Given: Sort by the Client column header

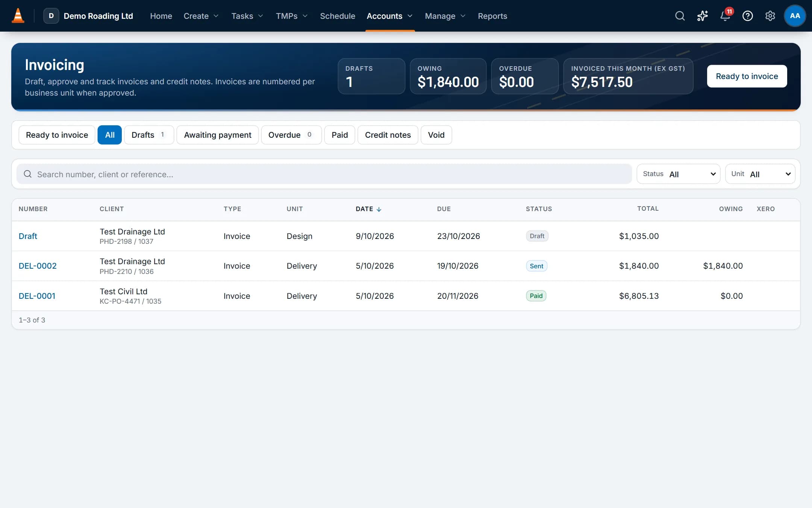Looking at the screenshot, I should click(x=111, y=209).
